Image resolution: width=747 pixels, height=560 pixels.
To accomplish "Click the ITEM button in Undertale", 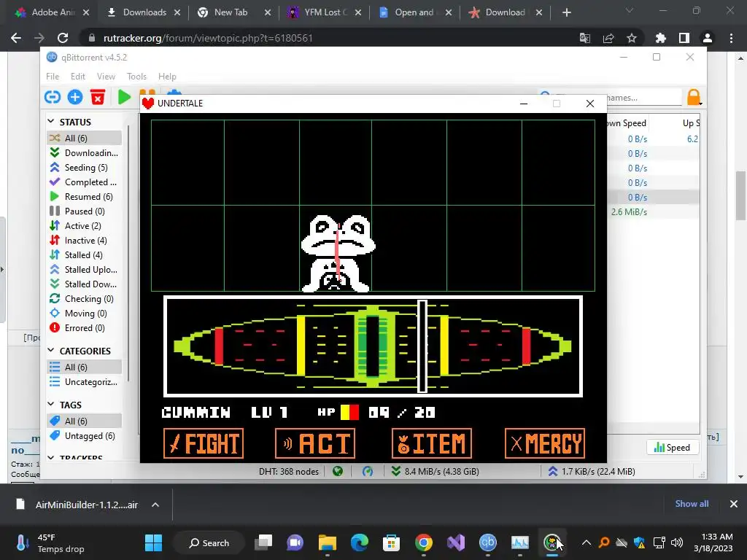I will coord(432,443).
